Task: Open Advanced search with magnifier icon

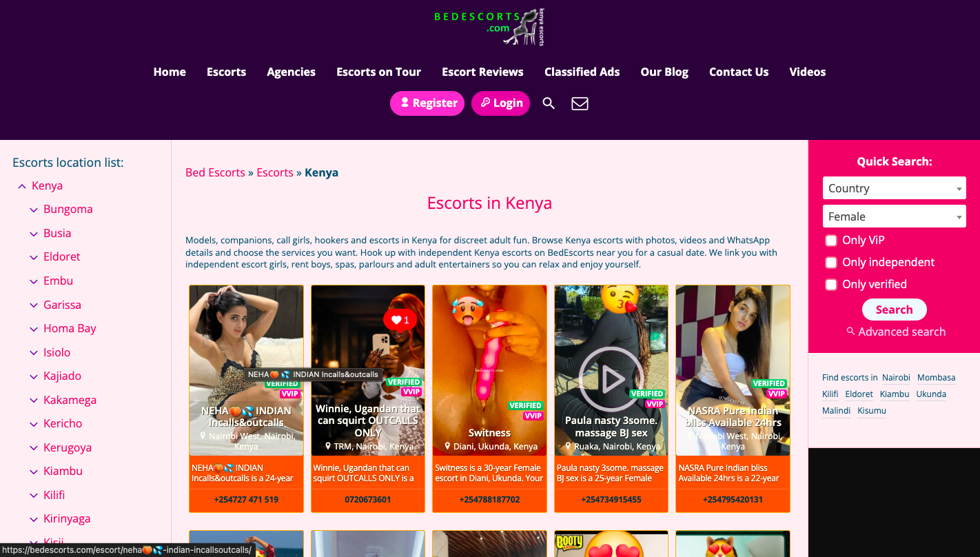Action: [x=895, y=332]
